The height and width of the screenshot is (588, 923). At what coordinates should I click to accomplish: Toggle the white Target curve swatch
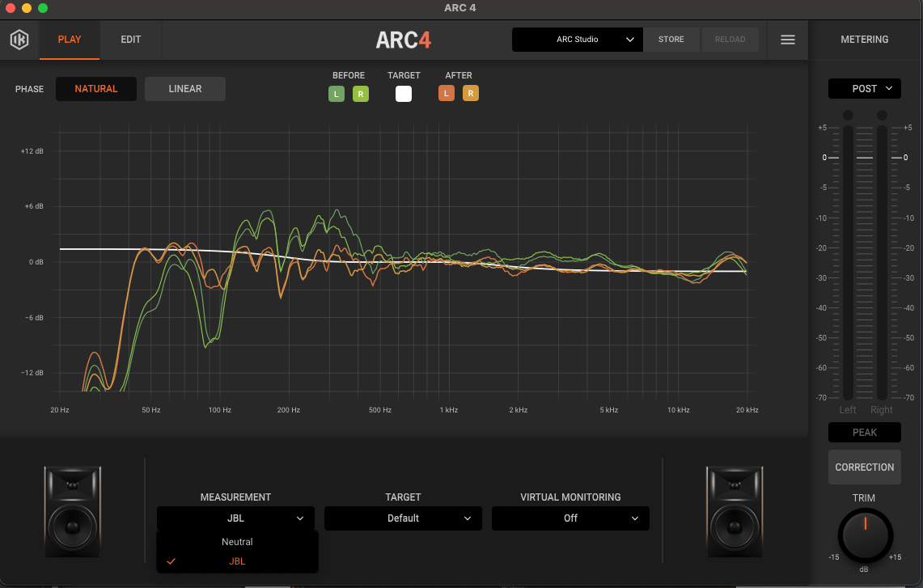(x=403, y=94)
